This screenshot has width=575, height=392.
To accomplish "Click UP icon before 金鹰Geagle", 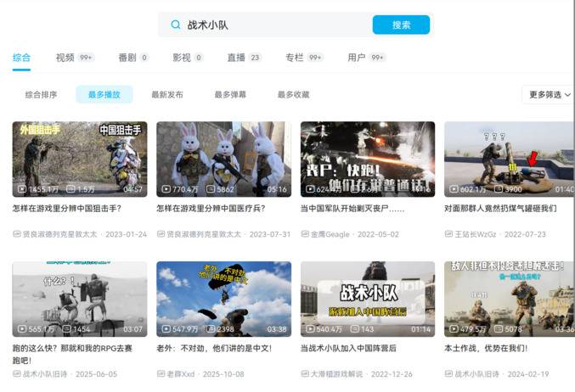I will coord(305,233).
